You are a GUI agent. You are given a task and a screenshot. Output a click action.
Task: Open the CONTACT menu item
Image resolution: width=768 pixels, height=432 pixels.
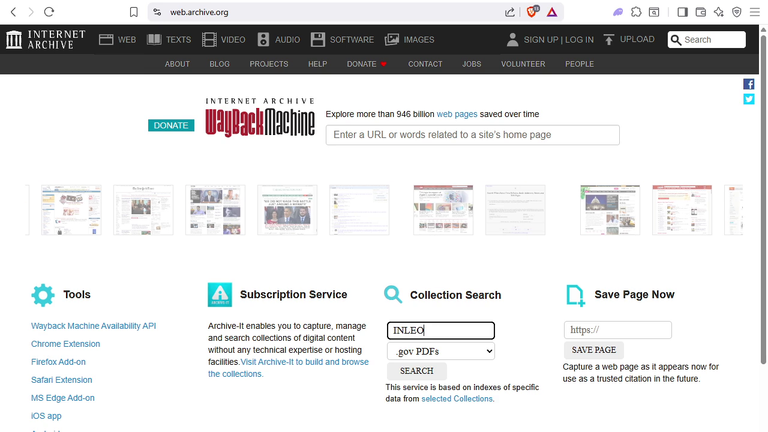click(425, 64)
